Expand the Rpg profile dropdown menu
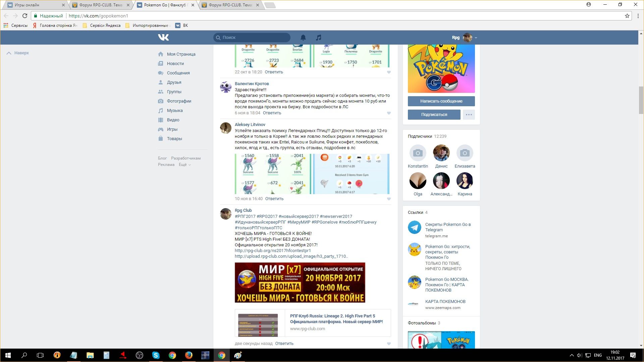644x362 pixels. (476, 38)
